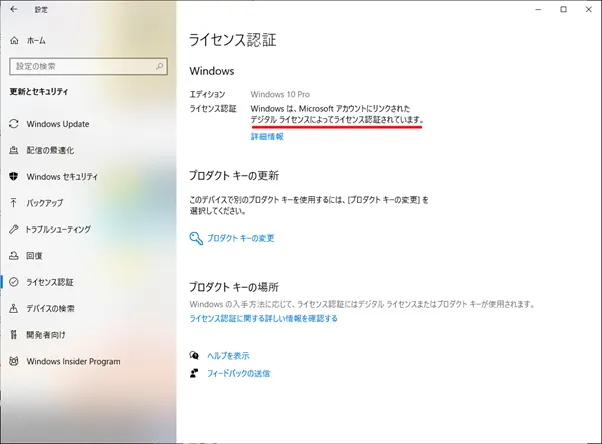This screenshot has height=444, width=602.
Task: Click the search magnifier icon
Action: 159,66
